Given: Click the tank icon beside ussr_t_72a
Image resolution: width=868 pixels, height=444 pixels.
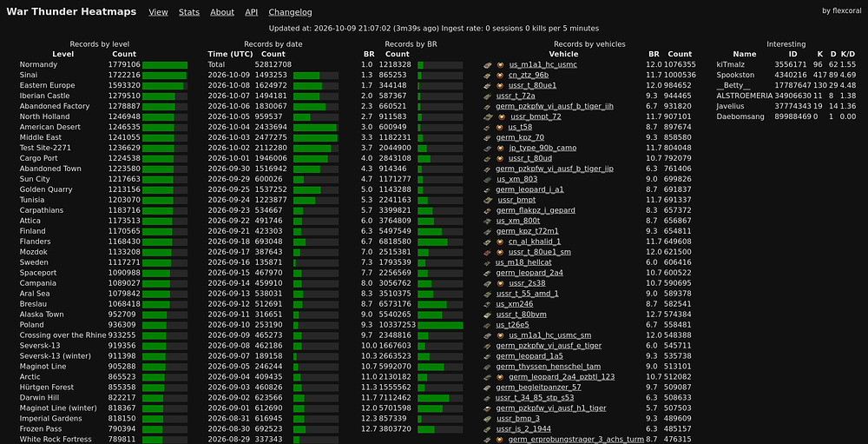Looking at the screenshot, I should point(487,96).
